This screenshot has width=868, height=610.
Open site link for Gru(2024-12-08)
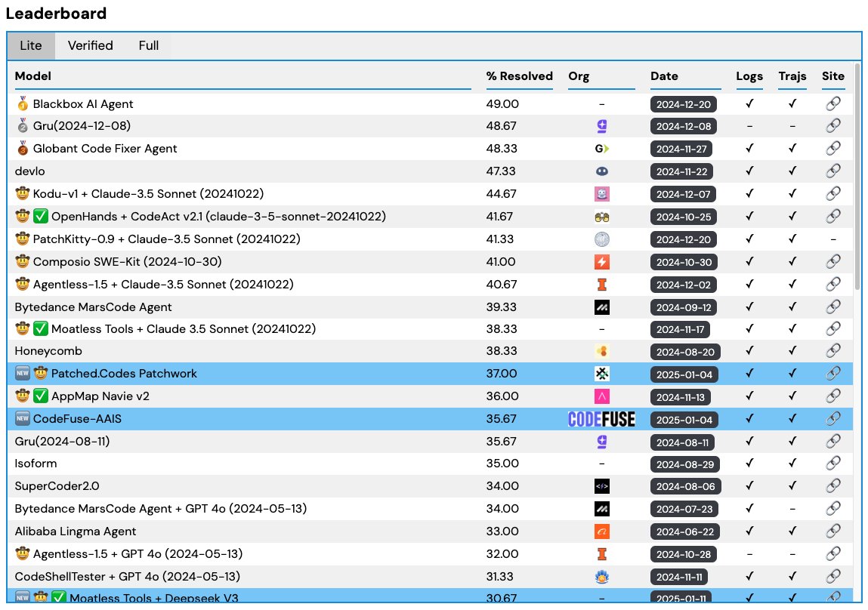pyautogui.click(x=833, y=125)
